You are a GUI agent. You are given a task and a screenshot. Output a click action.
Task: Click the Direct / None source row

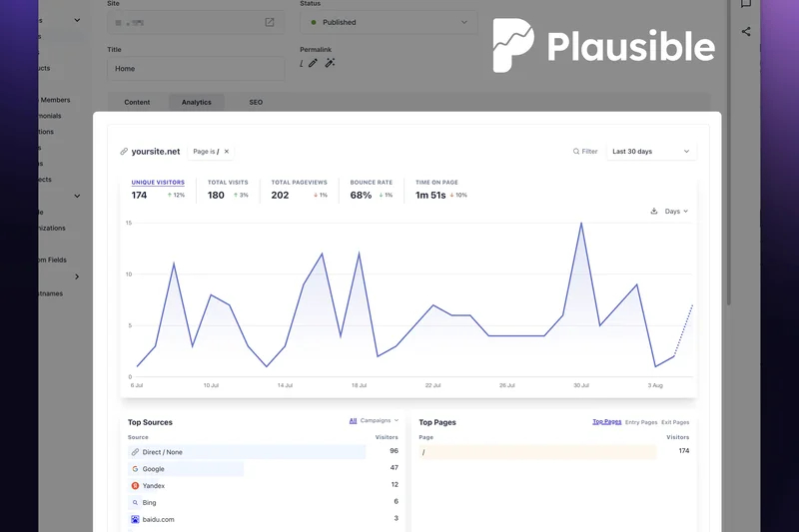(x=263, y=452)
